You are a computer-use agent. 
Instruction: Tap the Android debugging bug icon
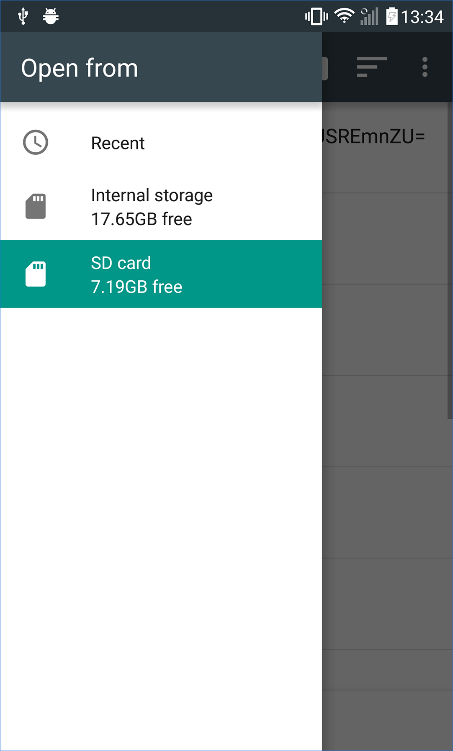[x=50, y=16]
